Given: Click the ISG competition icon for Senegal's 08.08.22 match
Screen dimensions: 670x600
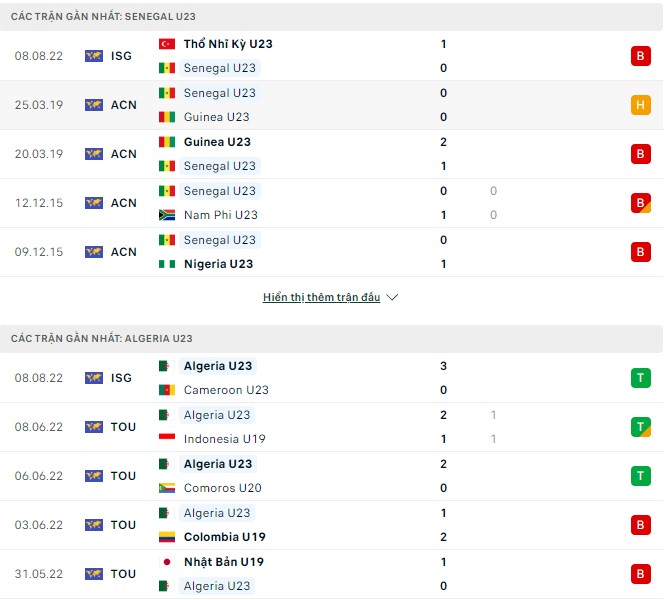Looking at the screenshot, I should [94, 56].
